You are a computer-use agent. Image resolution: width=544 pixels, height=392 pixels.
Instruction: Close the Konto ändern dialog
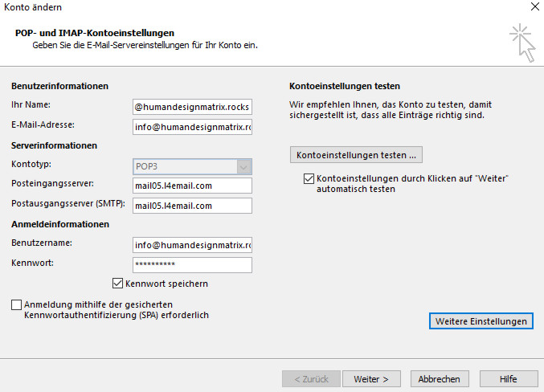tap(534, 6)
